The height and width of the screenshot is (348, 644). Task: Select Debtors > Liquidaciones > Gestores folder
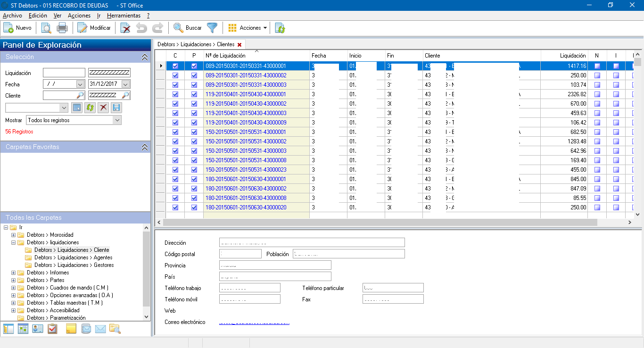pyautogui.click(x=74, y=265)
